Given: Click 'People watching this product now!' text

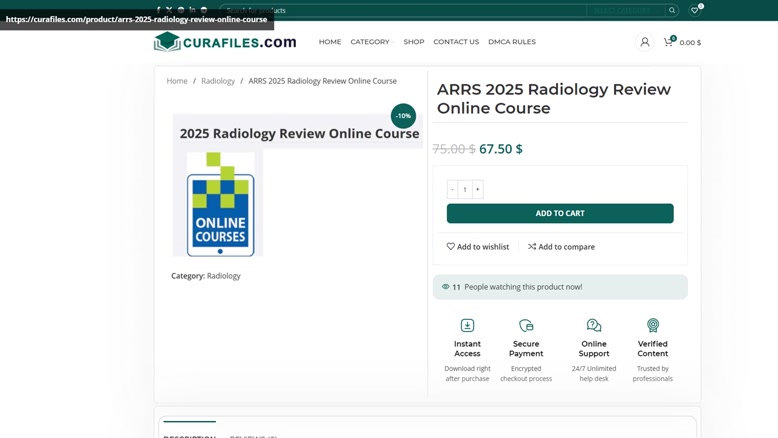Looking at the screenshot, I should 523,287.
